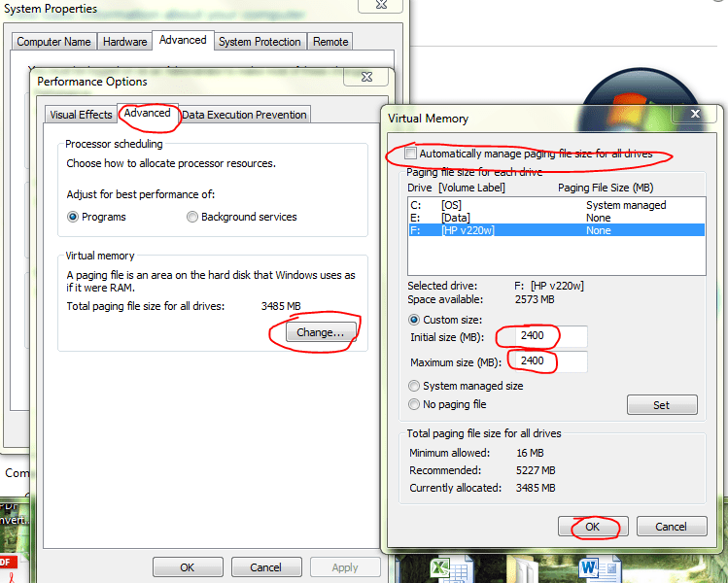Viewport: 728px width, 583px height.
Task: Click the Change... virtual memory button
Action: point(321,332)
